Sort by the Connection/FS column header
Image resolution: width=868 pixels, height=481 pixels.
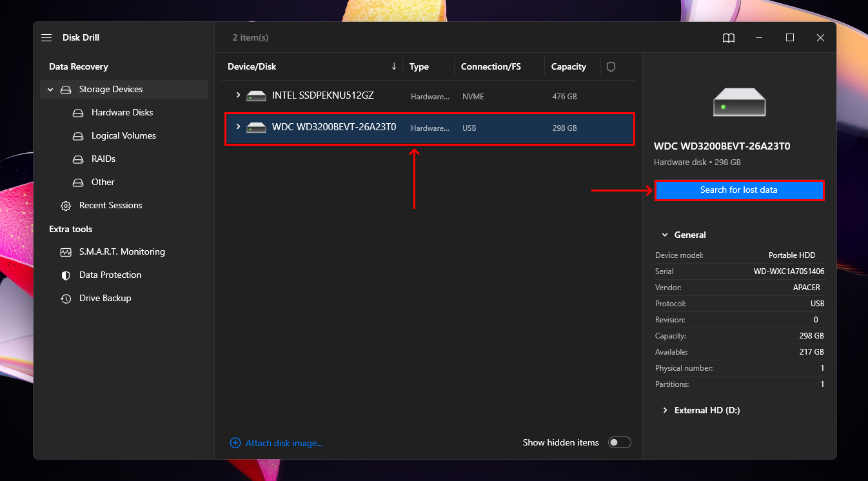point(491,66)
